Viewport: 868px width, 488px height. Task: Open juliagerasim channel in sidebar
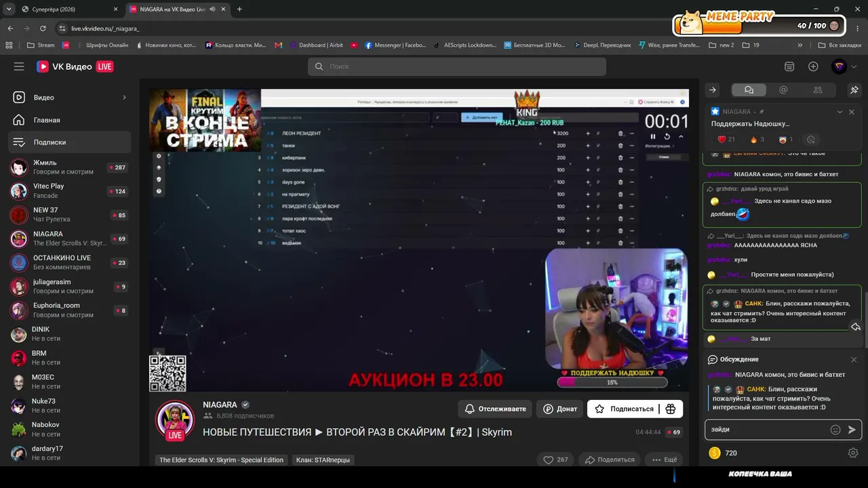(70, 286)
